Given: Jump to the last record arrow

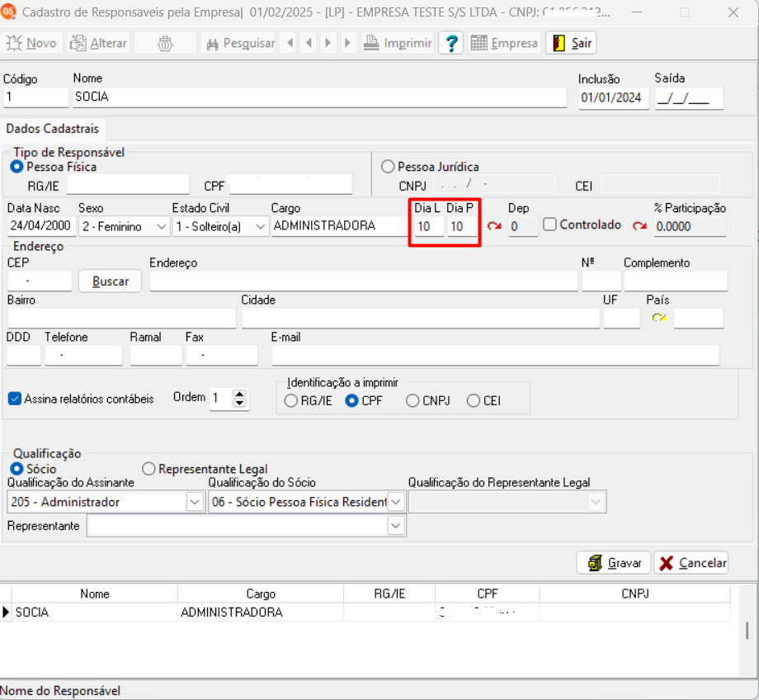Looking at the screenshot, I should 347,43.
